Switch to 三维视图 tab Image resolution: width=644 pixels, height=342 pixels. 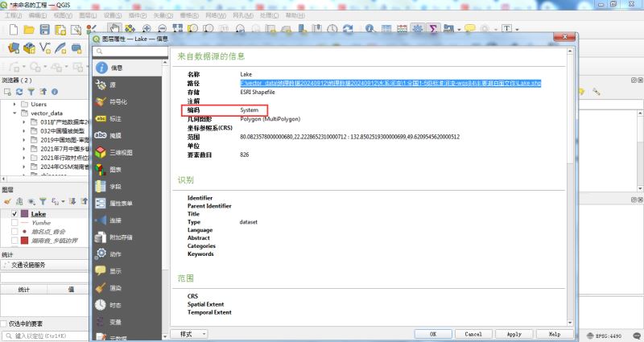(x=127, y=152)
